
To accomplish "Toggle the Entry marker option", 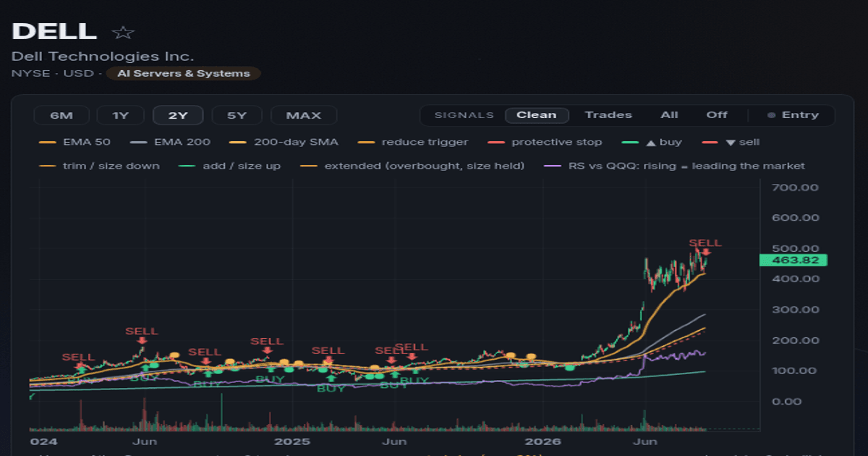I will (x=793, y=115).
